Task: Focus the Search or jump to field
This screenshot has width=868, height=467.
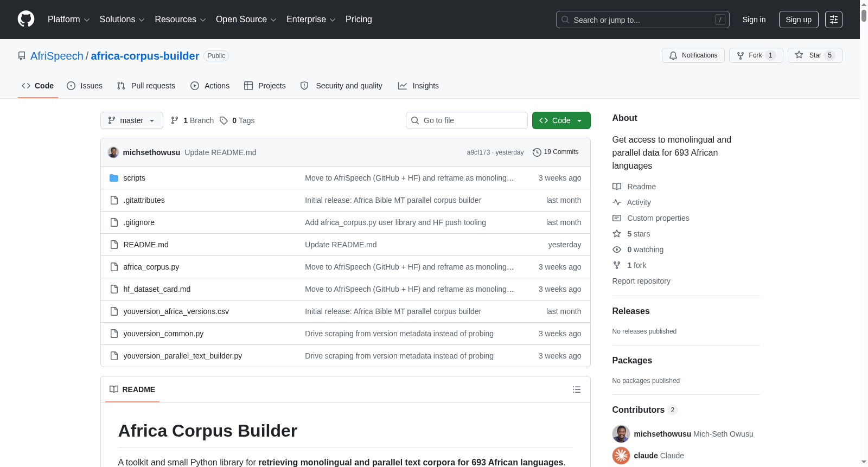Action: 643,20
